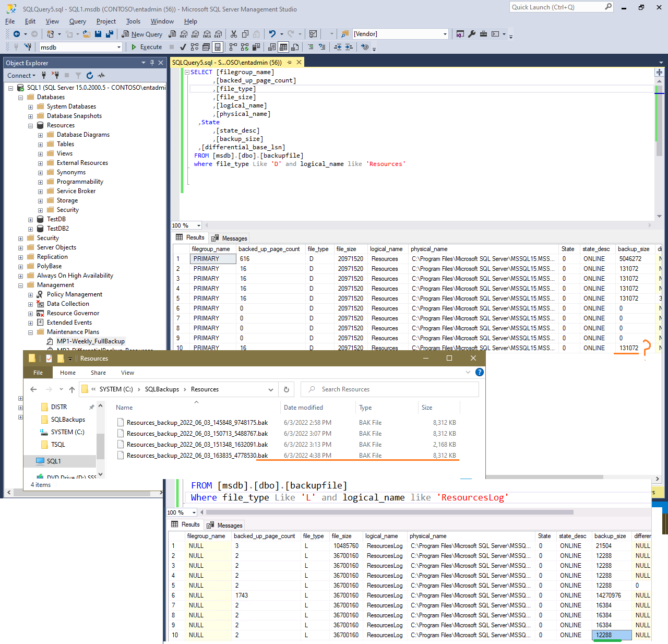Click the Disconnect icon in Object Explorer
668x644 pixels.
55,76
